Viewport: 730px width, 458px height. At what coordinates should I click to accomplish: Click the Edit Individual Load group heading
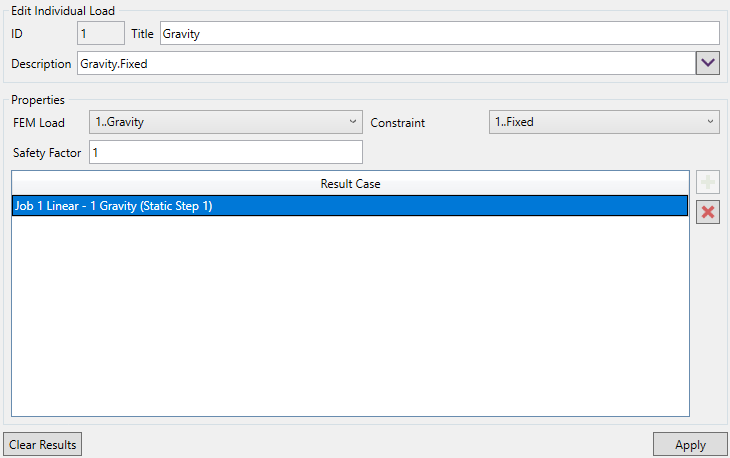click(64, 10)
